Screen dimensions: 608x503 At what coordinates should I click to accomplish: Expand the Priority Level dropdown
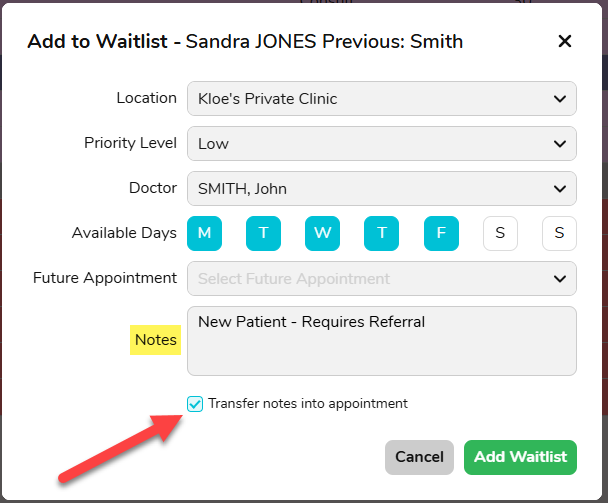pos(381,144)
